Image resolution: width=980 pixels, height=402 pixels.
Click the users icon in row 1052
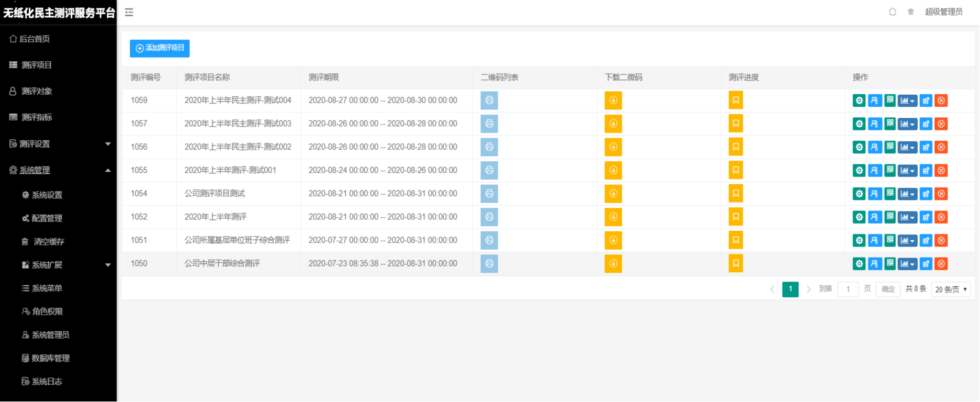point(875,217)
